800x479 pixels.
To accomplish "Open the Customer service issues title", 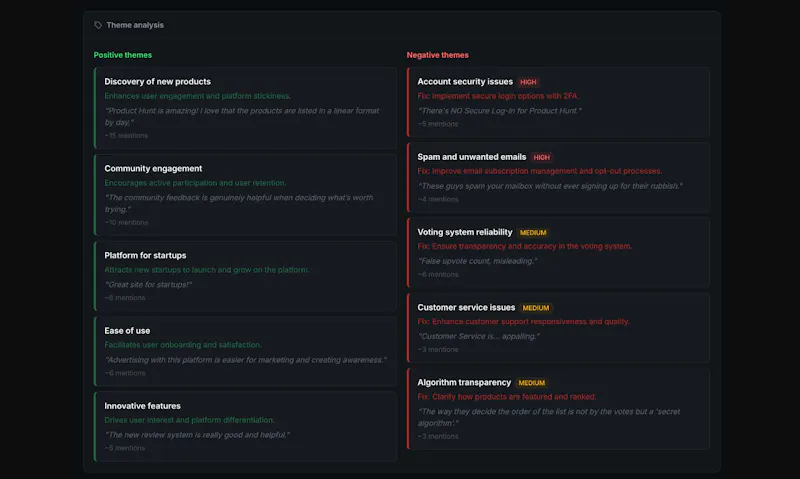I will [x=466, y=308].
